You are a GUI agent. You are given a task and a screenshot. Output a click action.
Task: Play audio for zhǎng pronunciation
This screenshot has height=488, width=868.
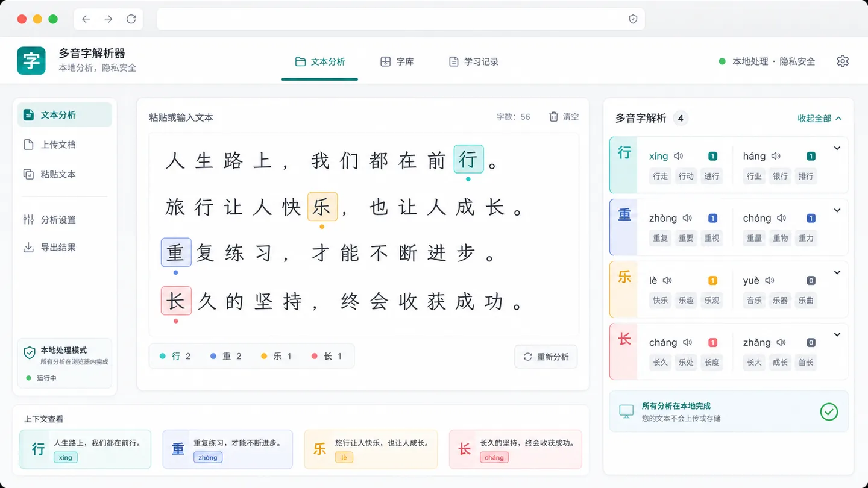(x=781, y=342)
